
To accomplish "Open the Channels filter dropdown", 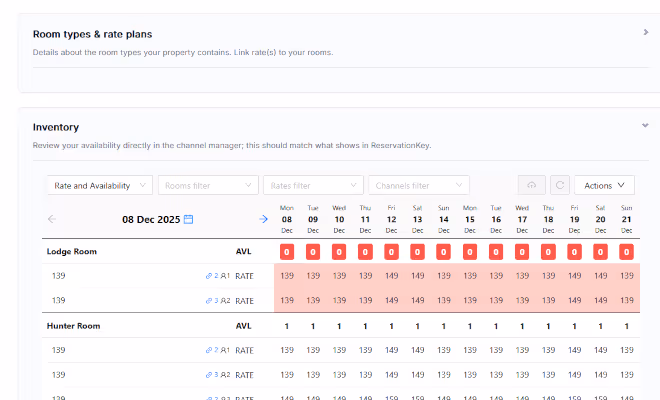I will (418, 185).
